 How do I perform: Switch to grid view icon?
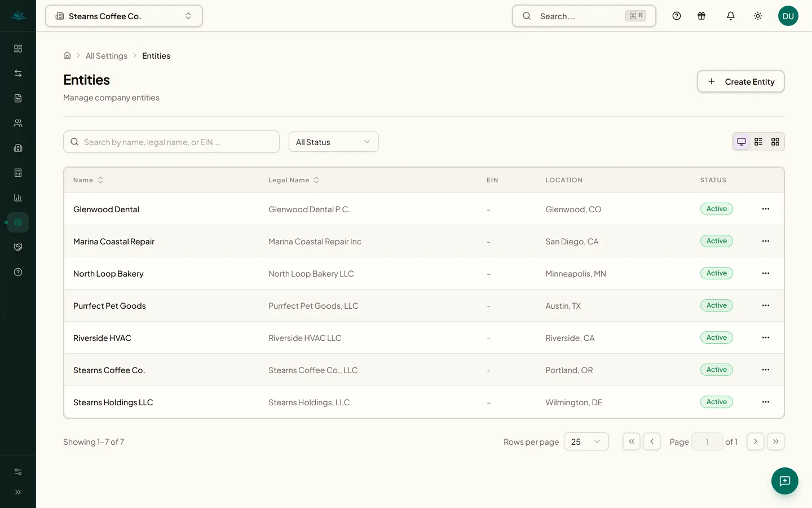[775, 142]
